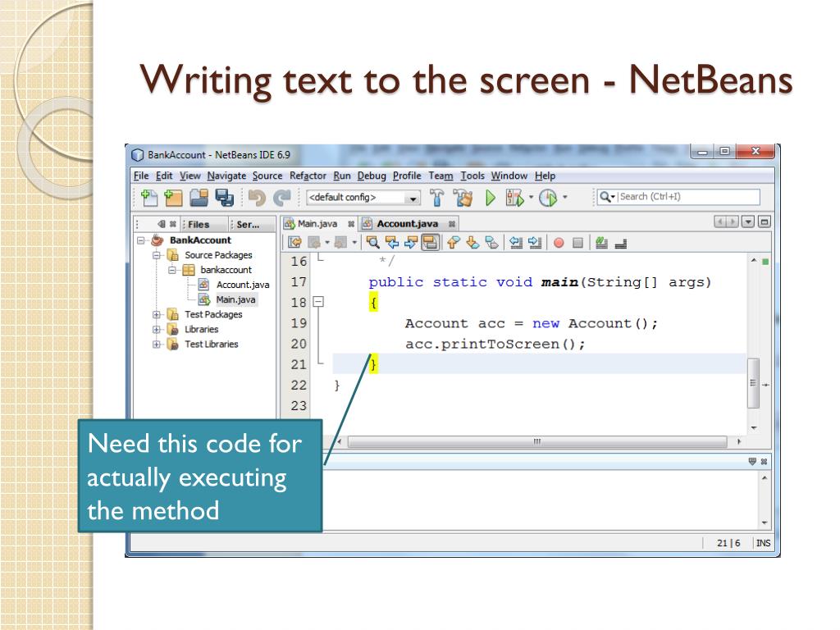This screenshot has height=630, width=840.
Task: Open the Debug menu
Action: pyautogui.click(x=372, y=176)
